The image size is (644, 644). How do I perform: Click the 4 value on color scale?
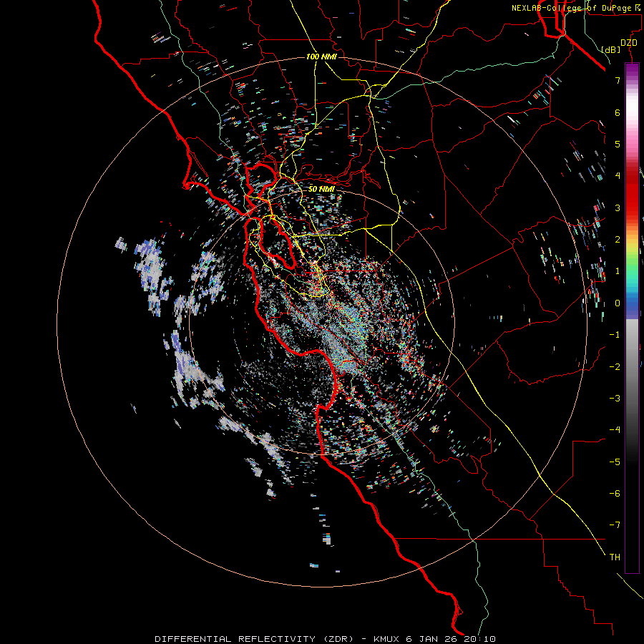618,176
